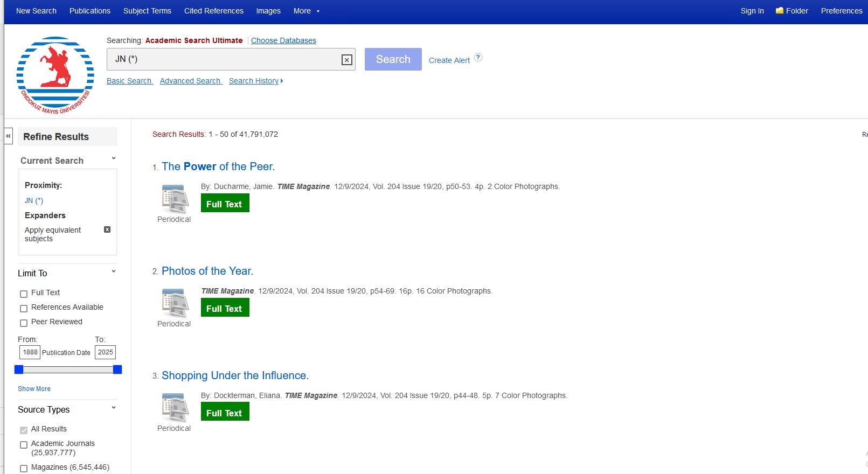
Task: Expand the More menu dropdown
Action: [307, 11]
